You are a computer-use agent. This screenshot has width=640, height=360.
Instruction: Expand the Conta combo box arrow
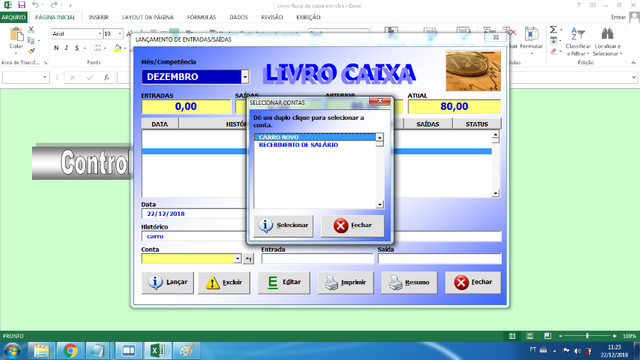(238, 258)
